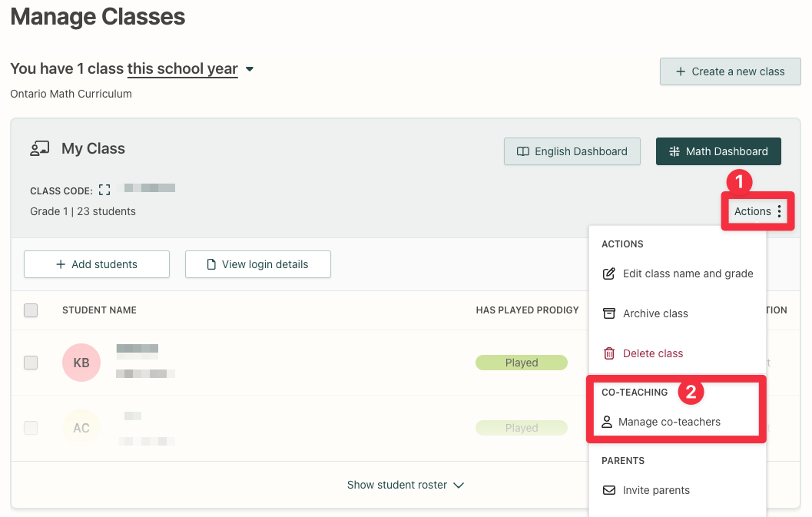Screen dimensions: 812x517
Task: Check the box for student KB
Action: coord(31,363)
